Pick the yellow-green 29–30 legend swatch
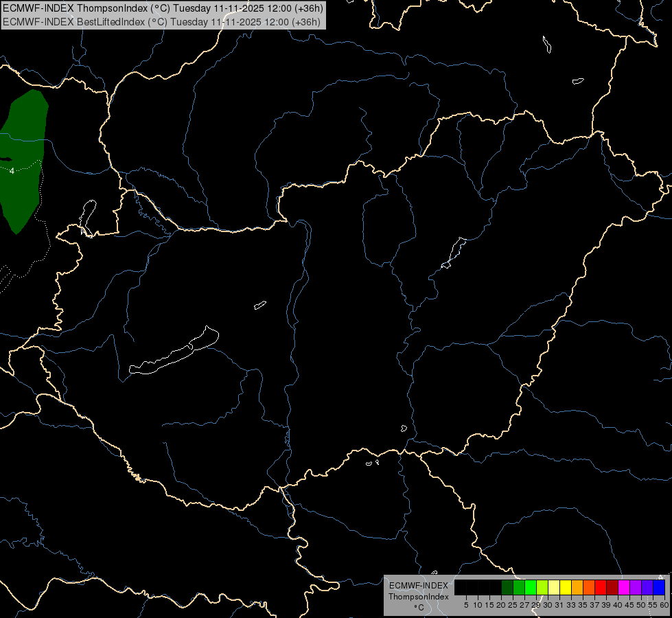The height and width of the screenshot is (618, 672). 542,587
